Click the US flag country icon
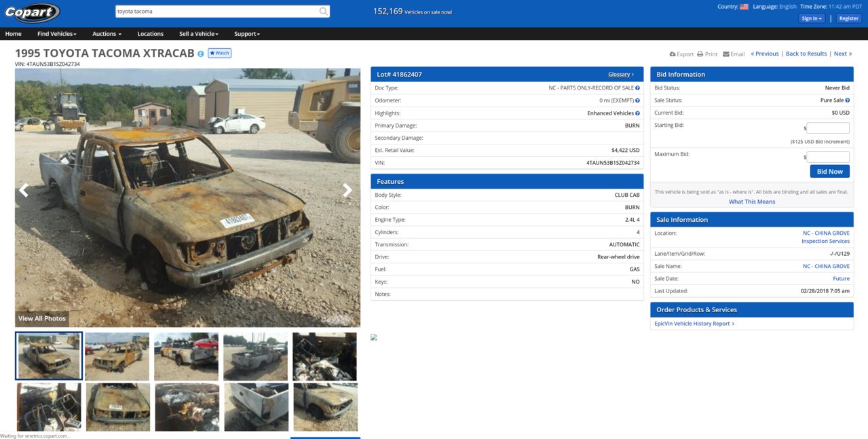868x439 pixels. (x=744, y=7)
